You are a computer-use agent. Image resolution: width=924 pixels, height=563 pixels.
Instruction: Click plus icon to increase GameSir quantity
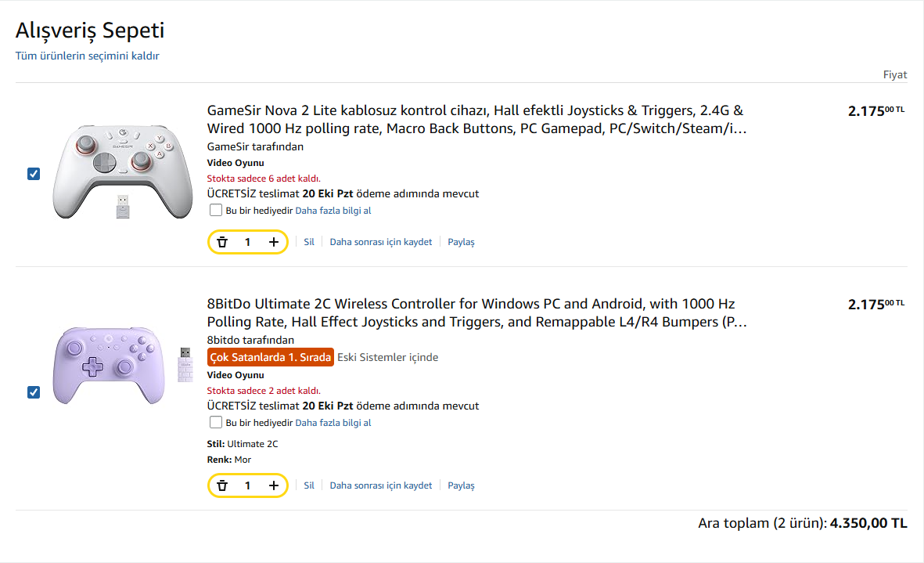point(274,242)
